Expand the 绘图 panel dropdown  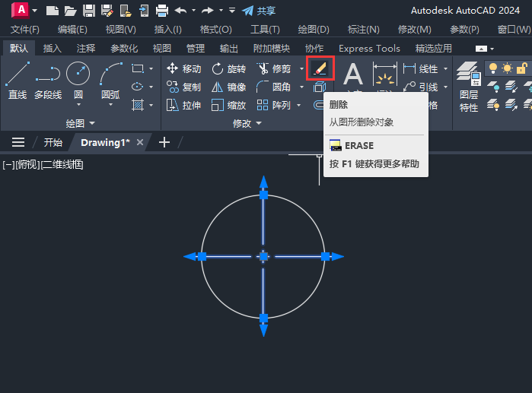click(x=92, y=123)
